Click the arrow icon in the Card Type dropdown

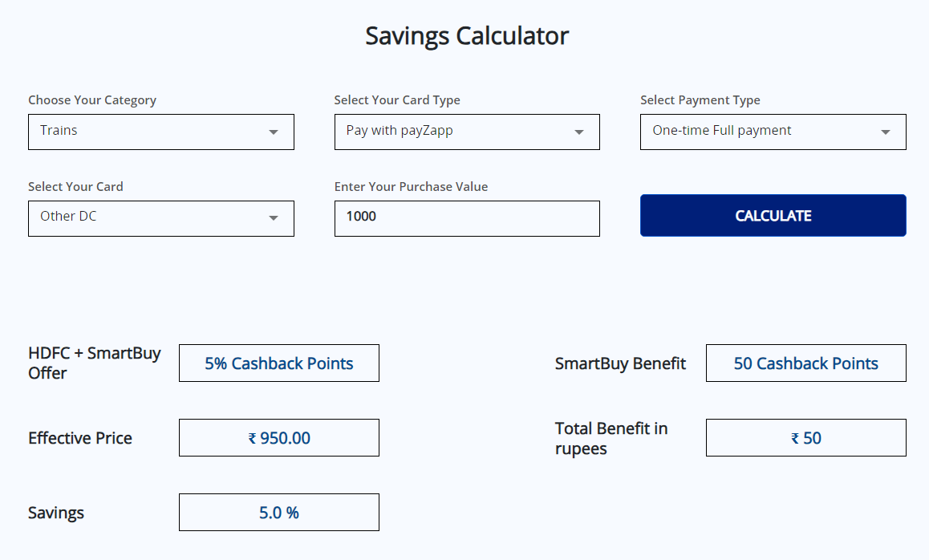579,132
